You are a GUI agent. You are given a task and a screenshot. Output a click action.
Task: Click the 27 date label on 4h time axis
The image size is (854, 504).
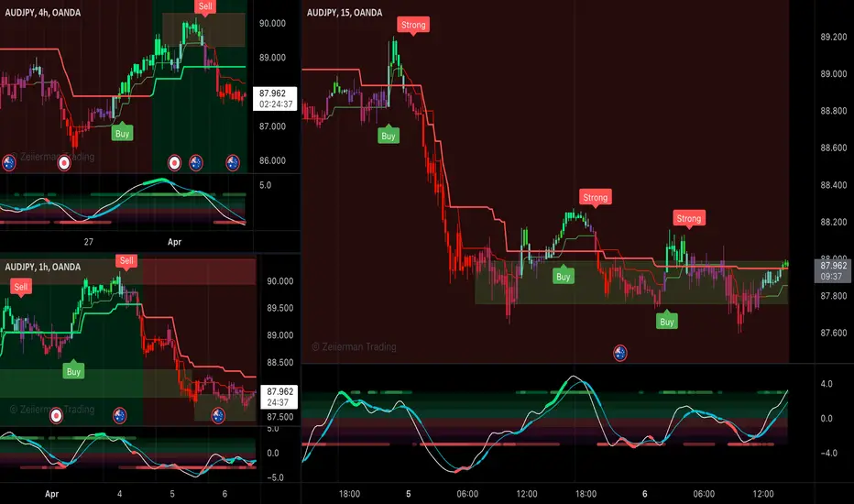point(88,242)
